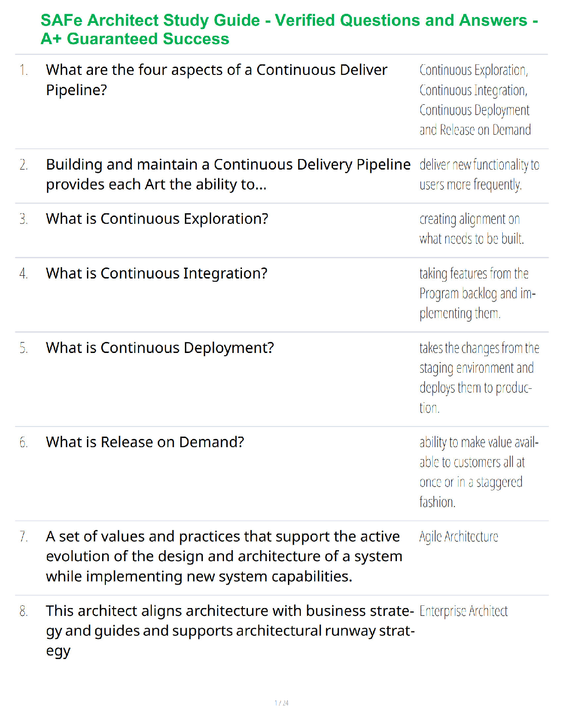Click the answer listing Continuous Exploration, Integration

(x=475, y=100)
